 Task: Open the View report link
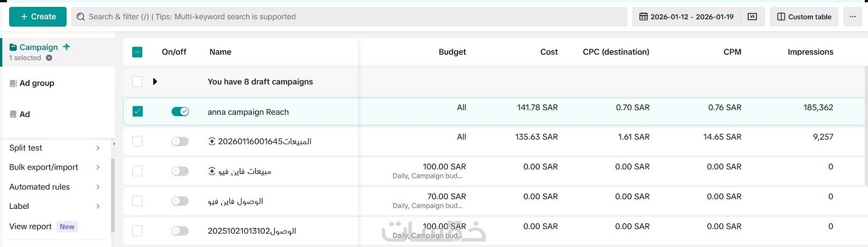(31, 227)
